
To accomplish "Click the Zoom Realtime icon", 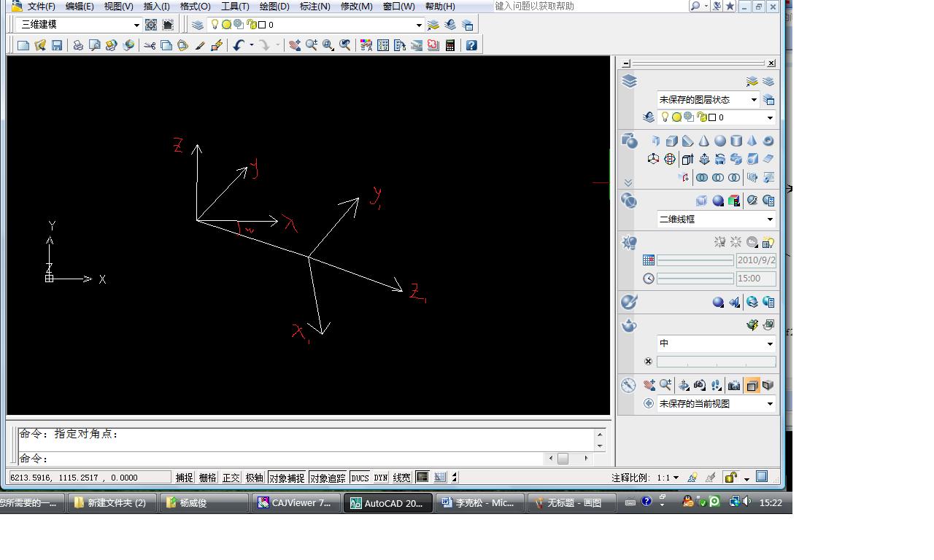I will [312, 45].
